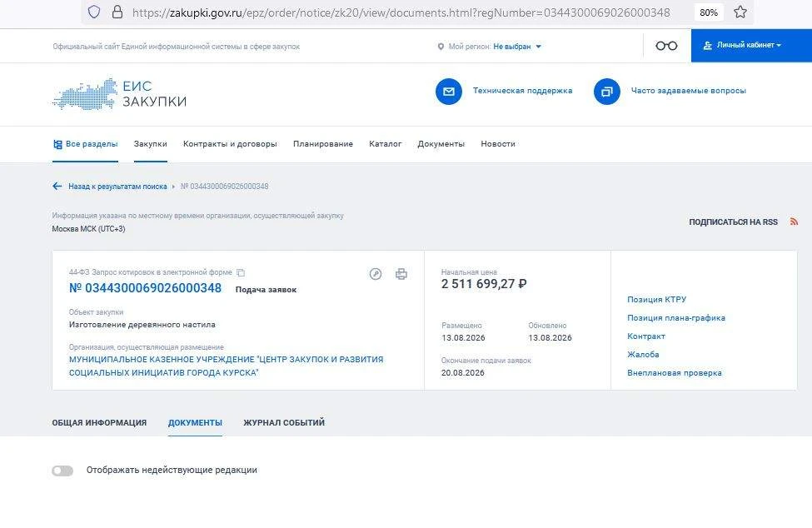Click the back arrow icon

pos(57,187)
